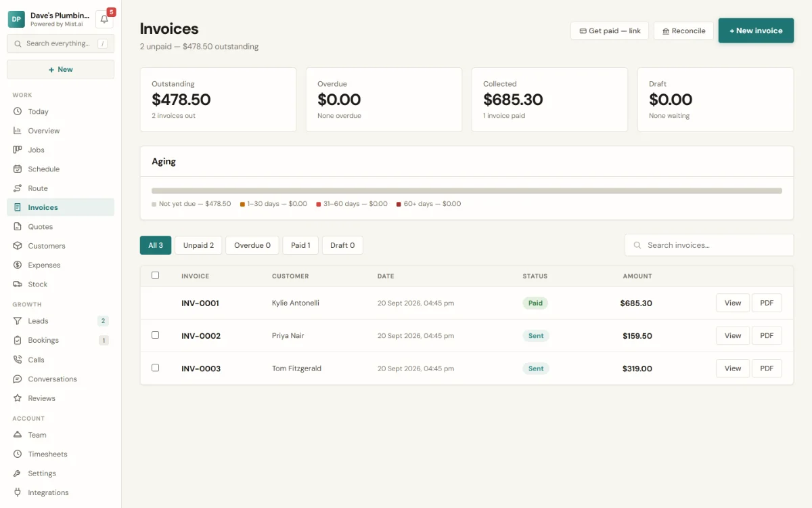Filter by Paid 1 tab
The height and width of the screenshot is (508, 812).
tap(300, 245)
